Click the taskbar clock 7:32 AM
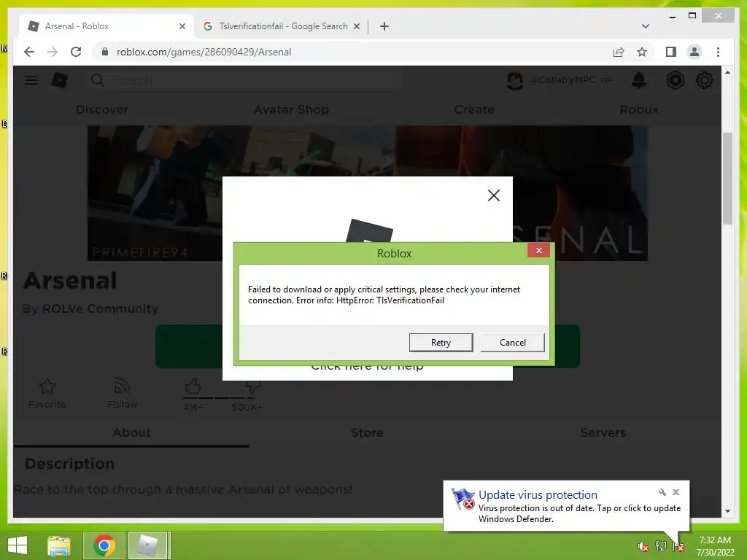 click(715, 540)
